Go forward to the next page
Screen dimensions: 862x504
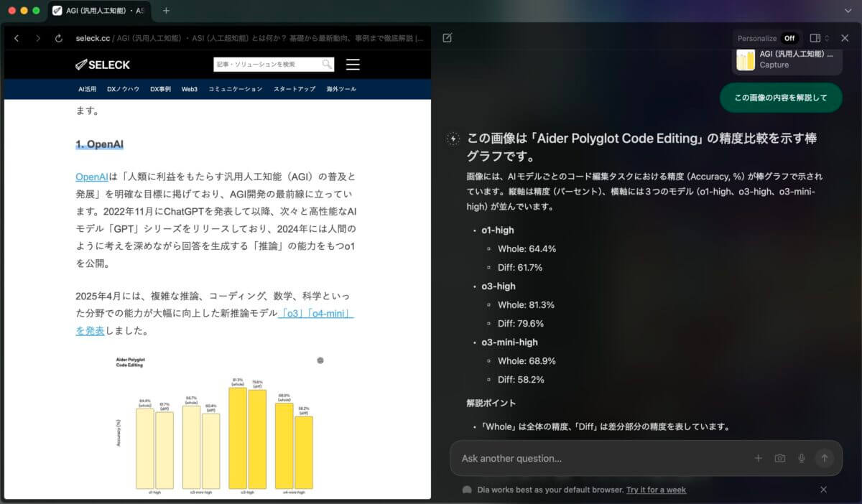(37, 38)
